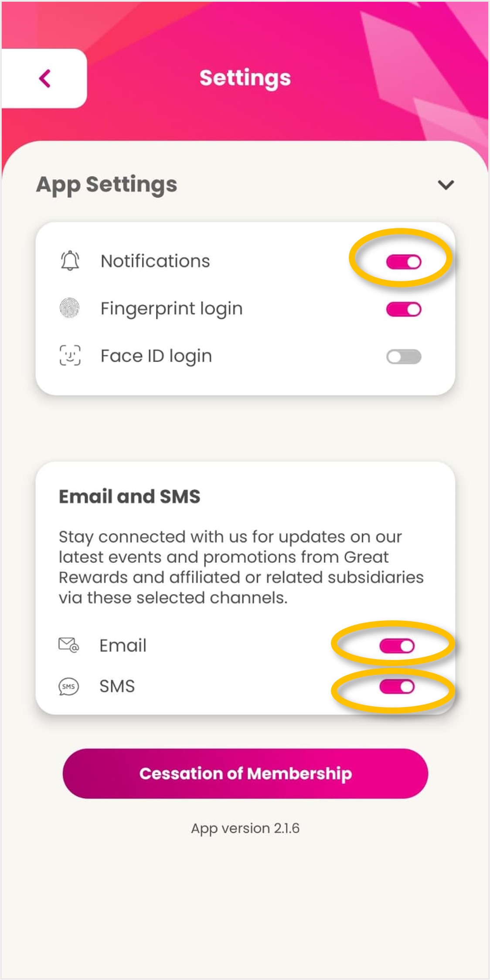This screenshot has height=980, width=490.
Task: Click the App Settings section header
Action: tap(107, 184)
